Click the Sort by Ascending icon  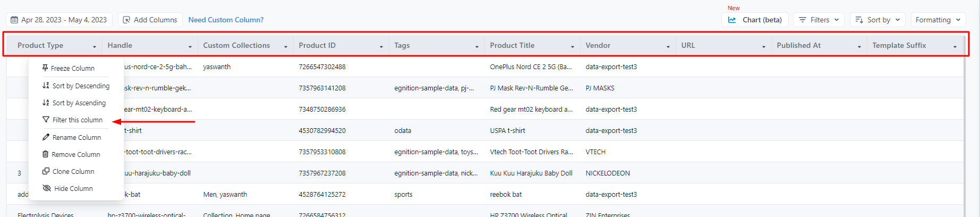46,103
